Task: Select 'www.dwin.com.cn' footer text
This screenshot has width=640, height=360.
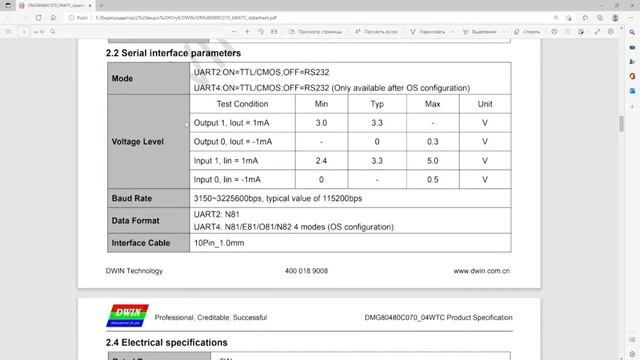Action: (482, 271)
